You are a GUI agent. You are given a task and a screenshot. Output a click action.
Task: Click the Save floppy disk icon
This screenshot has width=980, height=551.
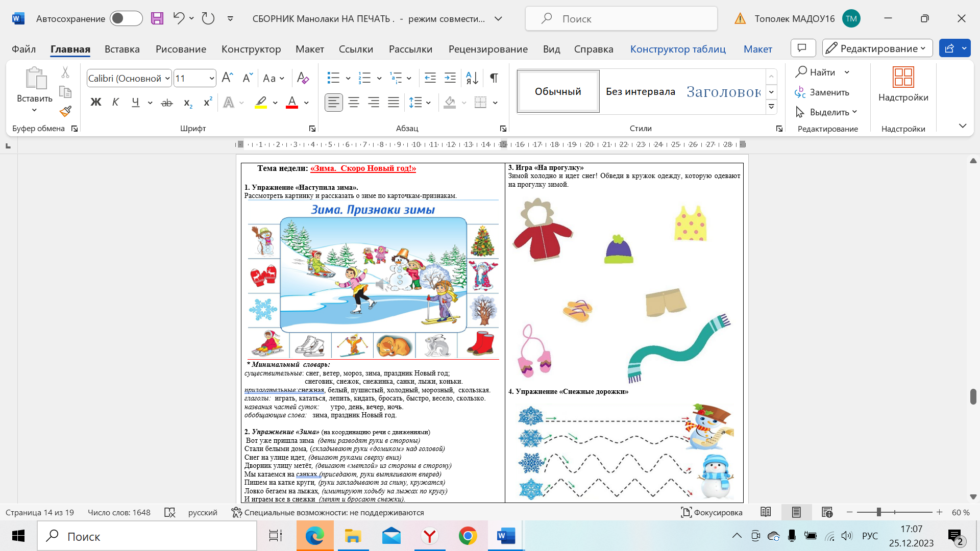pos(157,19)
